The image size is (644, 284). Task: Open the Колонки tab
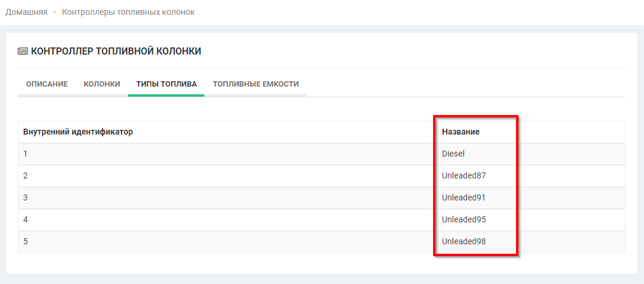pos(102,84)
